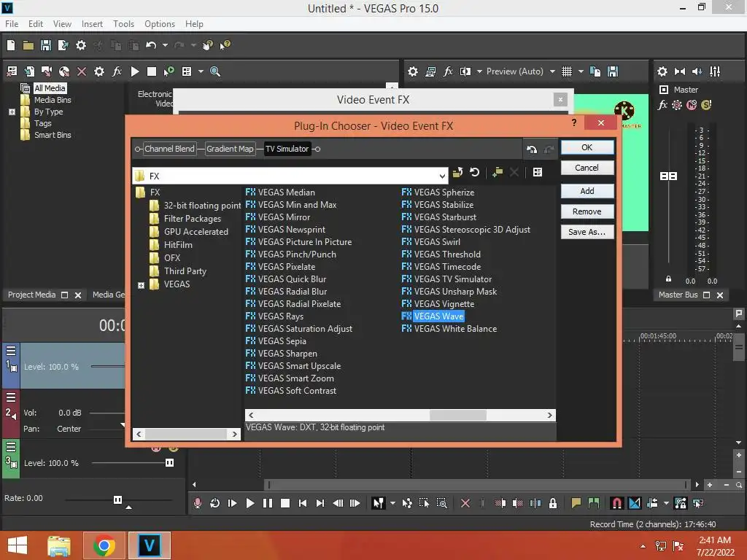747x560 pixels.
Task: Select VEGAS Sharpen in the plug-in list
Action: pos(282,354)
